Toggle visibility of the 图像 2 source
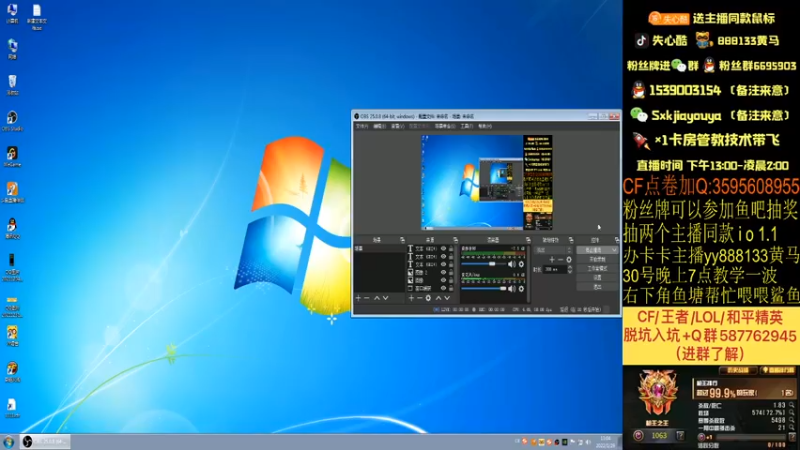The height and width of the screenshot is (450, 800). (443, 272)
